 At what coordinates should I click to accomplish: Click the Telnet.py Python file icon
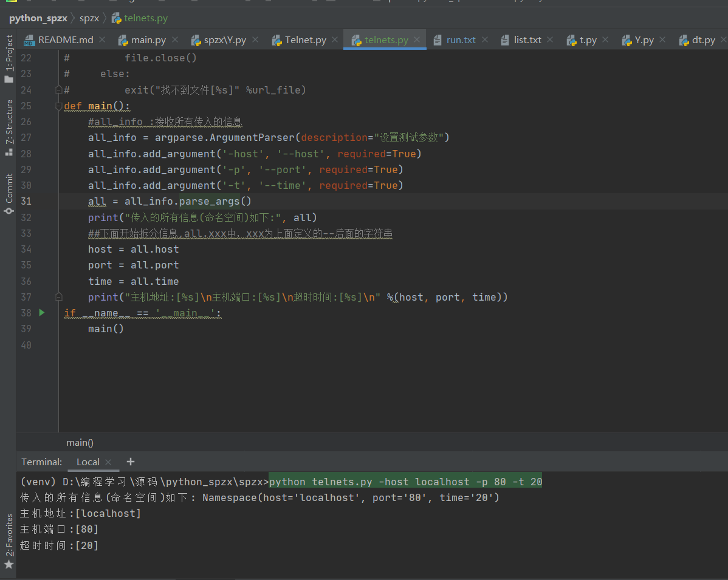pyautogui.click(x=276, y=40)
